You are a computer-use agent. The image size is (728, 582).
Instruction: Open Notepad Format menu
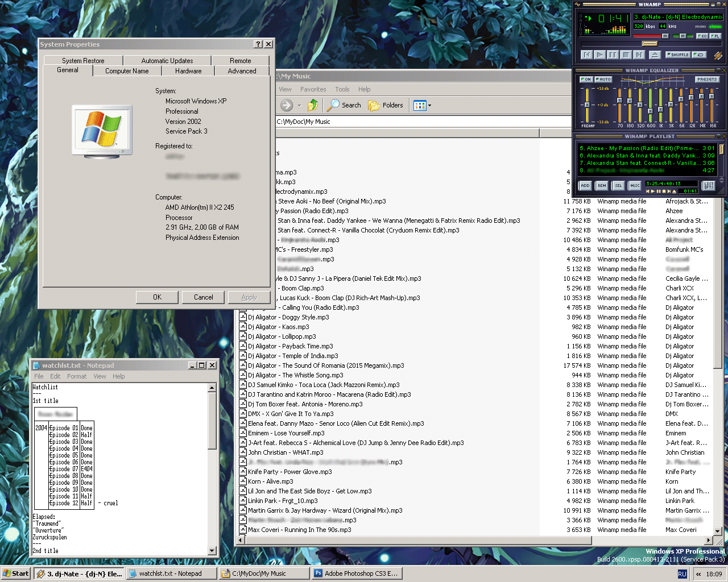click(77, 376)
